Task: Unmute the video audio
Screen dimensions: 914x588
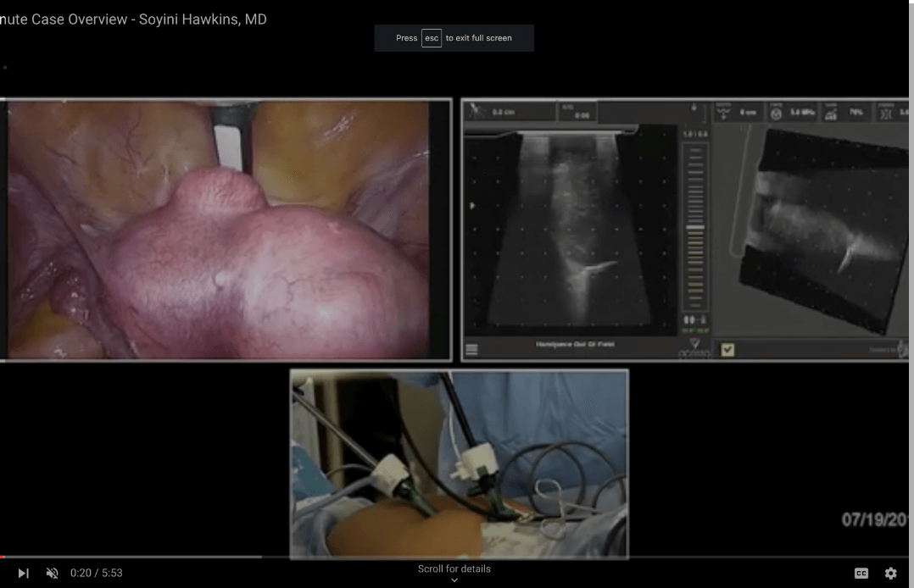Action: 53,574
